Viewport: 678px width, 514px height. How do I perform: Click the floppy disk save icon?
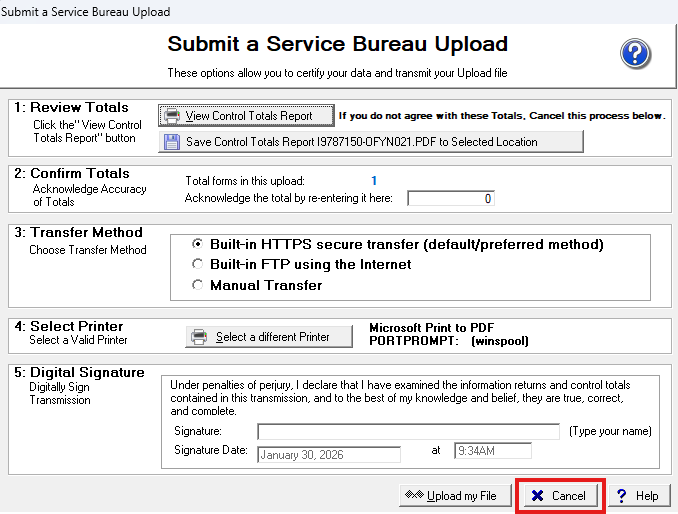(172, 142)
